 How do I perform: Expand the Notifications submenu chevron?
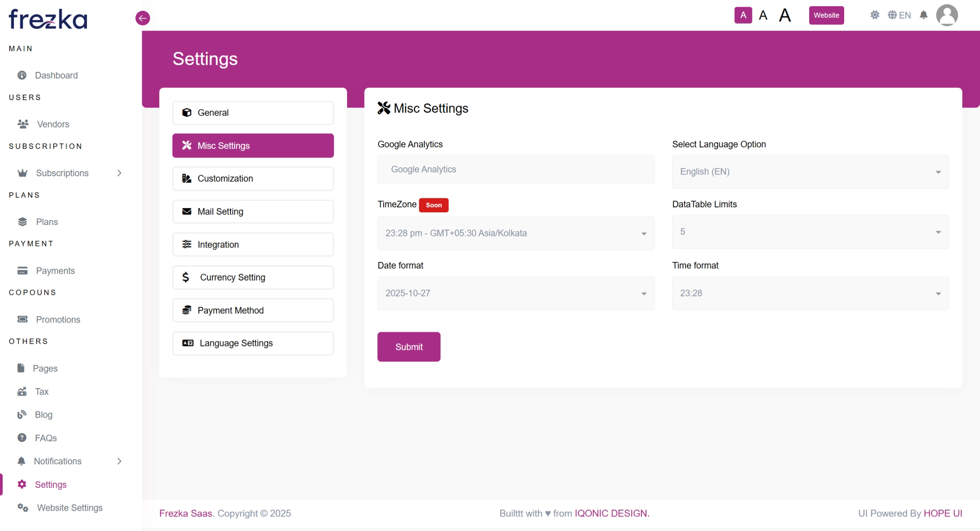click(x=119, y=461)
